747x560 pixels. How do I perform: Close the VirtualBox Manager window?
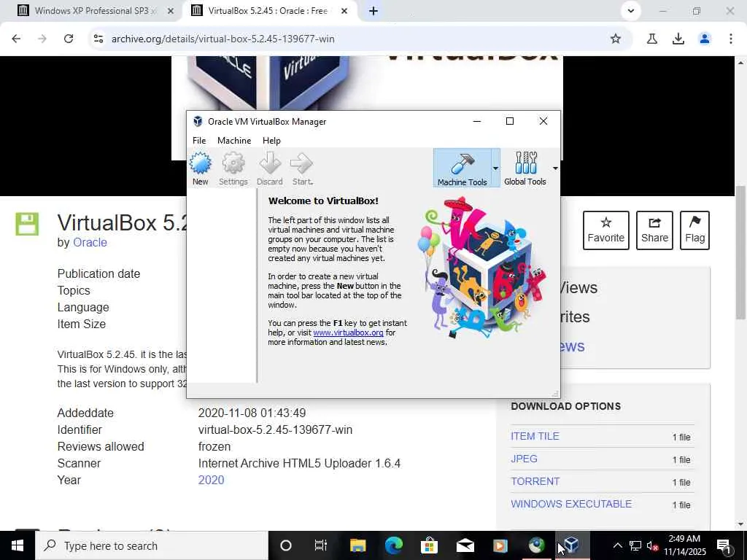tap(543, 122)
